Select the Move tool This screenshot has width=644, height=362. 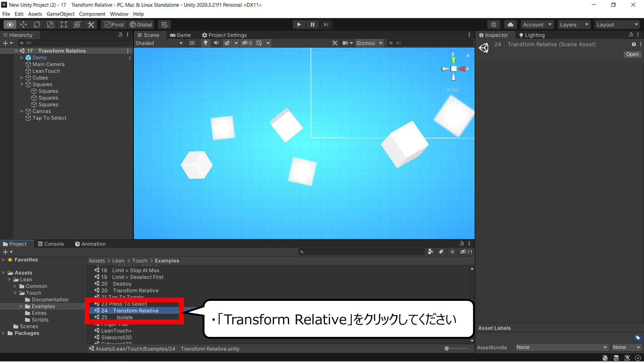24,24
